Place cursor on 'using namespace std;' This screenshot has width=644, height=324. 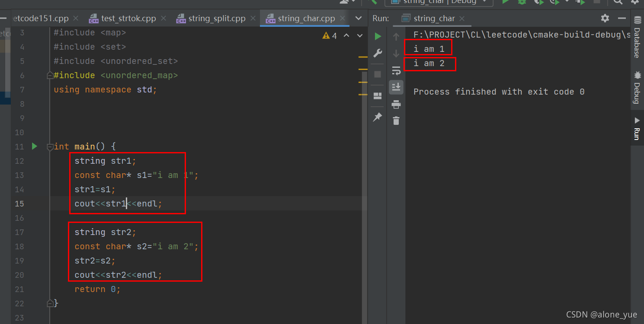(105, 89)
